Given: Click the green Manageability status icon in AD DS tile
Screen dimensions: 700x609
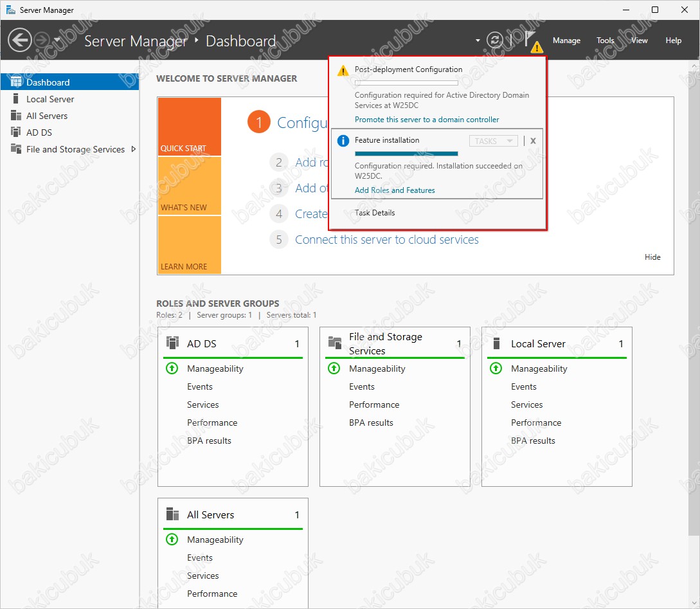Looking at the screenshot, I should click(x=172, y=368).
